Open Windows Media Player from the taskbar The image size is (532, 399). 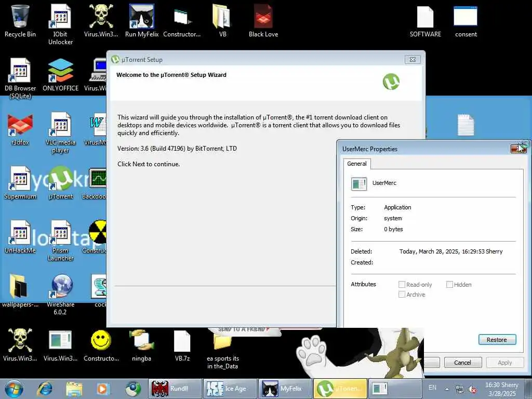[103, 389]
